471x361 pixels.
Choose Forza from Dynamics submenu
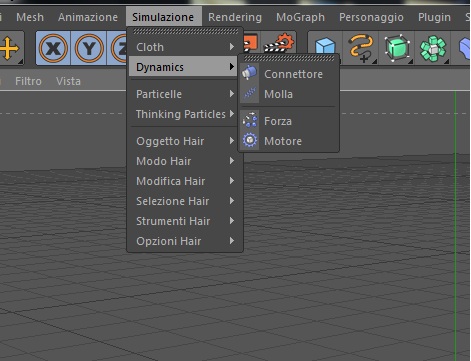289,121
